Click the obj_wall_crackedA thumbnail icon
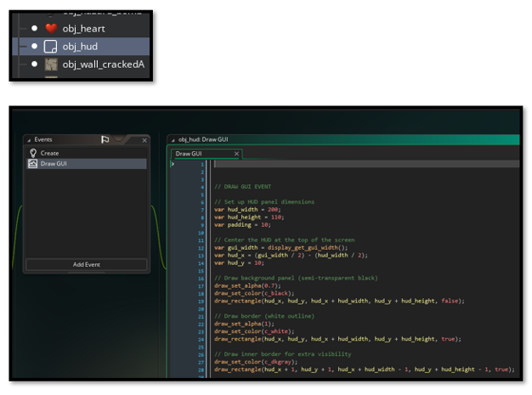The height and width of the screenshot is (395, 532). point(50,65)
